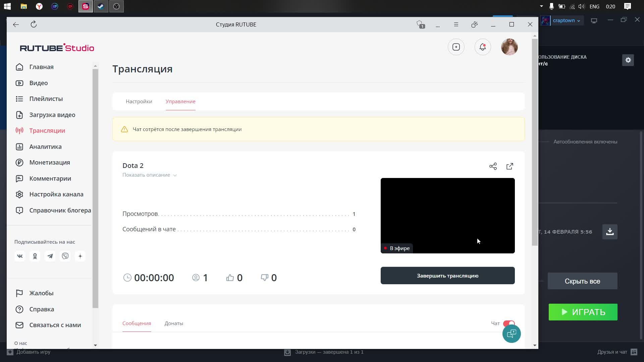The image size is (644, 362).
Task: Open the Zen star social icon
Action: point(80,256)
